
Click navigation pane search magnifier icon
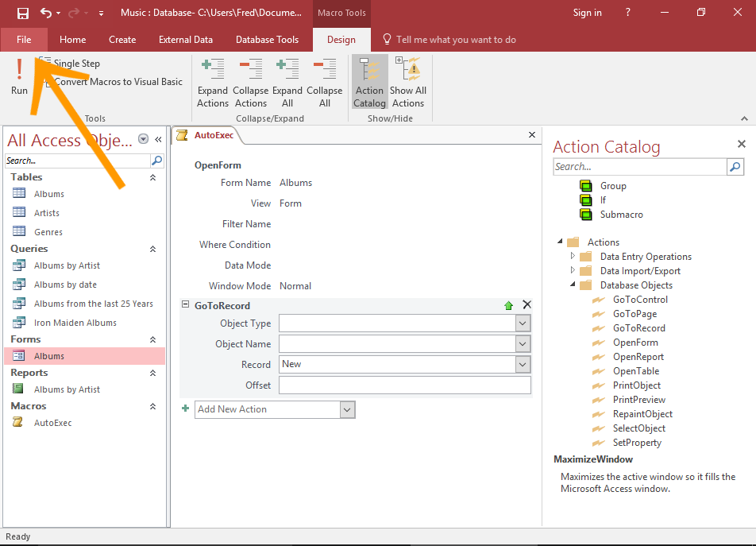156,161
